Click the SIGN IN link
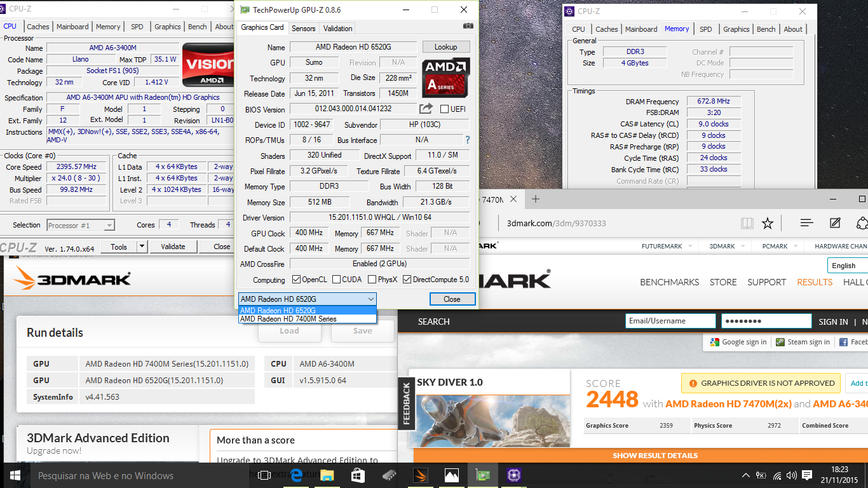868x488 pixels. click(x=833, y=322)
